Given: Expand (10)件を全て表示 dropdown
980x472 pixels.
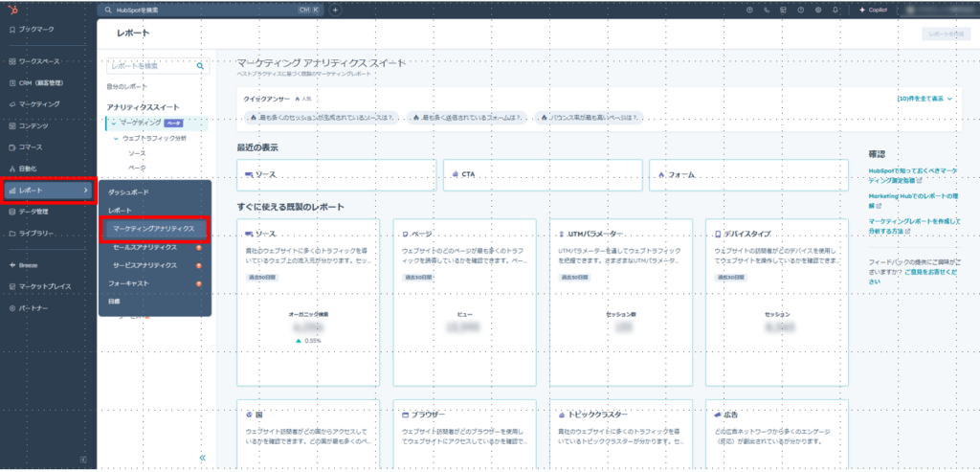Looking at the screenshot, I should 924,99.
